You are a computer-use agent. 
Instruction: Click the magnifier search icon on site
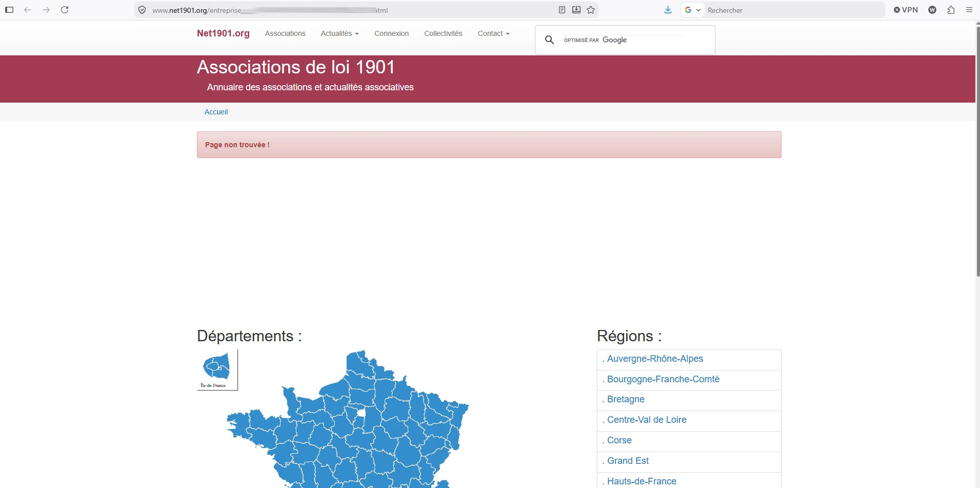pos(549,40)
